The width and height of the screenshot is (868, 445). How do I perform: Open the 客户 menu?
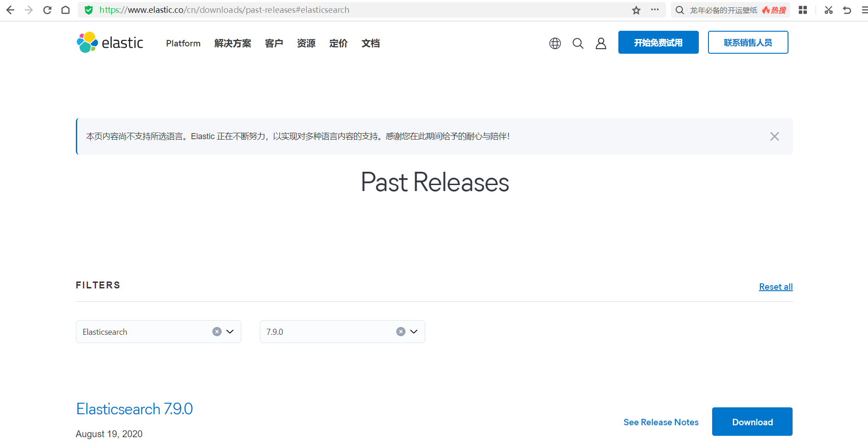point(274,43)
